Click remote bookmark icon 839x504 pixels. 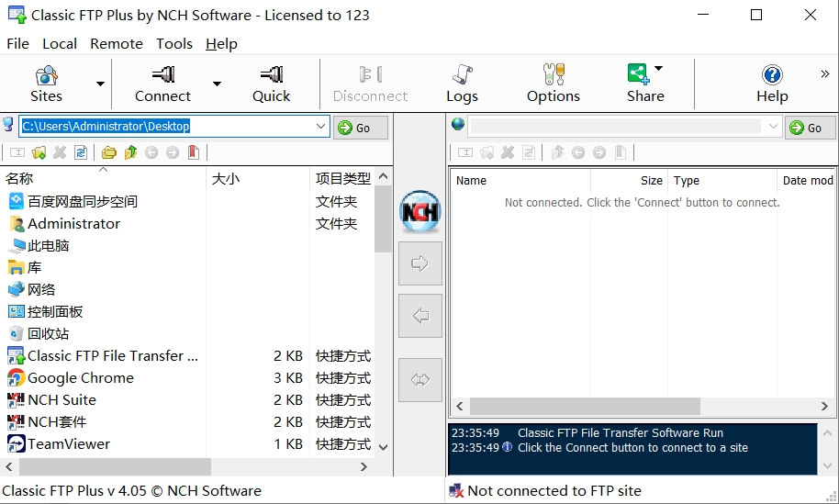(x=621, y=152)
